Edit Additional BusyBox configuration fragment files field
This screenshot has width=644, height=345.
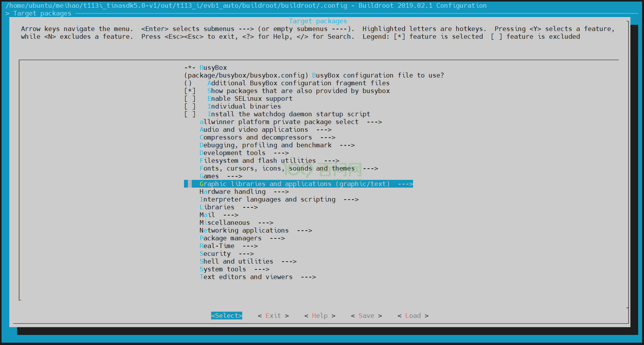tap(188, 83)
